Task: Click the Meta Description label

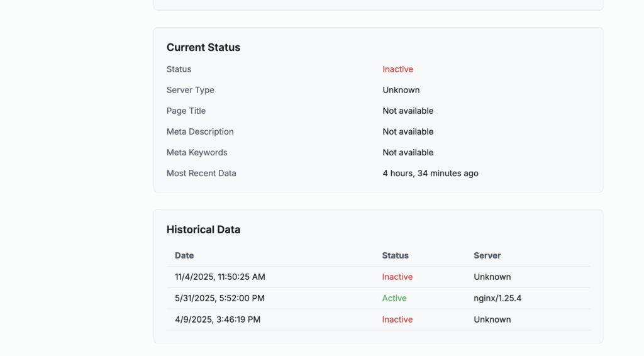Action: [200, 131]
